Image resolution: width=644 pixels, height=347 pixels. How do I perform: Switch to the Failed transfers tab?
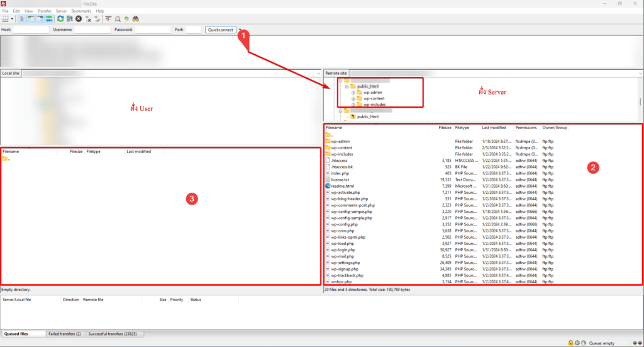pos(65,334)
